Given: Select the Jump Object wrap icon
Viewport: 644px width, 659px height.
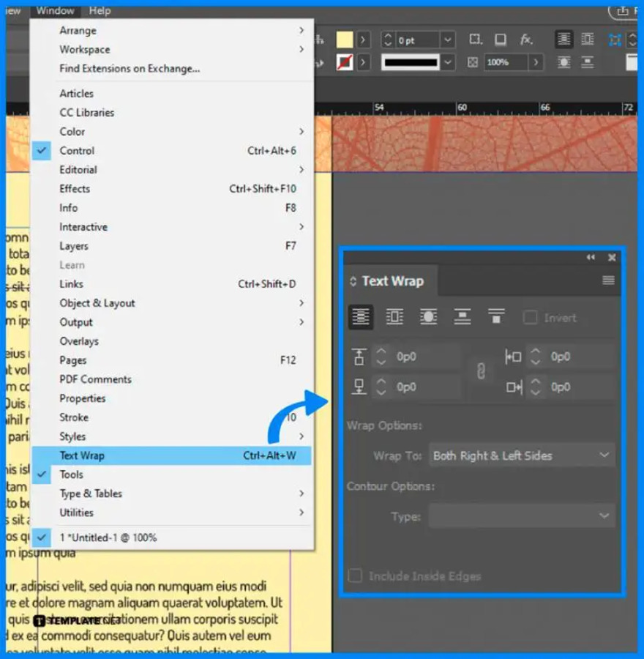Looking at the screenshot, I should coord(462,316).
